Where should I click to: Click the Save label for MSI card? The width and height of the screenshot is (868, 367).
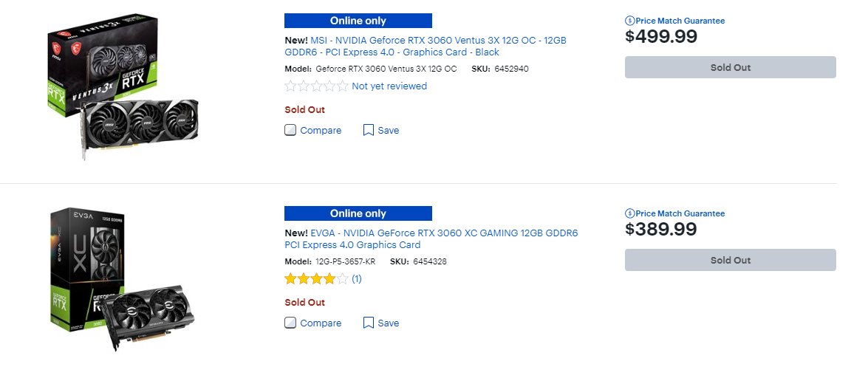[389, 130]
